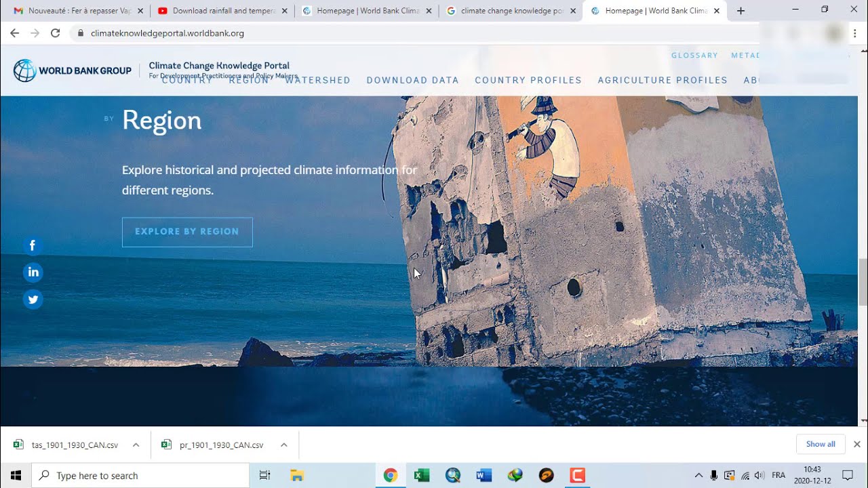The height and width of the screenshot is (488, 868).
Task: Go back to the previous page
Action: tap(15, 33)
